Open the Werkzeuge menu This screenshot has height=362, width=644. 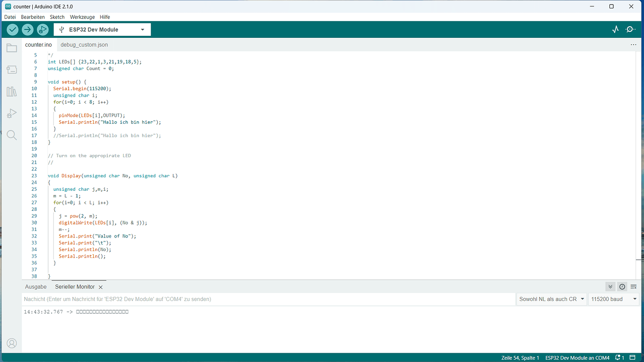[82, 17]
